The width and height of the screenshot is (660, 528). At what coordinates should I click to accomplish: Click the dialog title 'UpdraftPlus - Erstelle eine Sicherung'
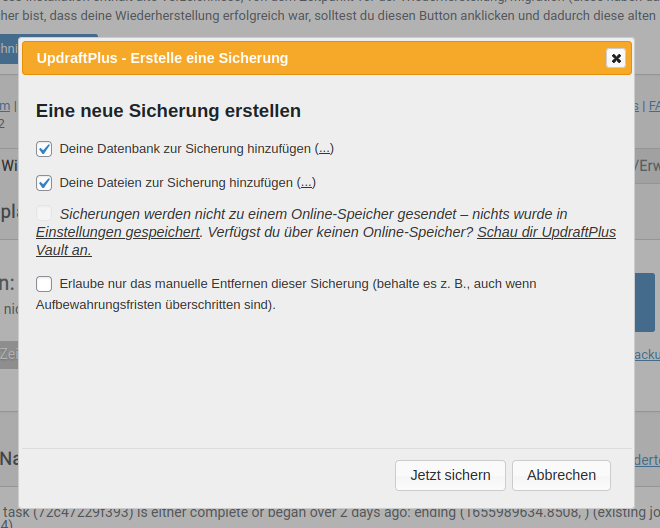coord(162,58)
